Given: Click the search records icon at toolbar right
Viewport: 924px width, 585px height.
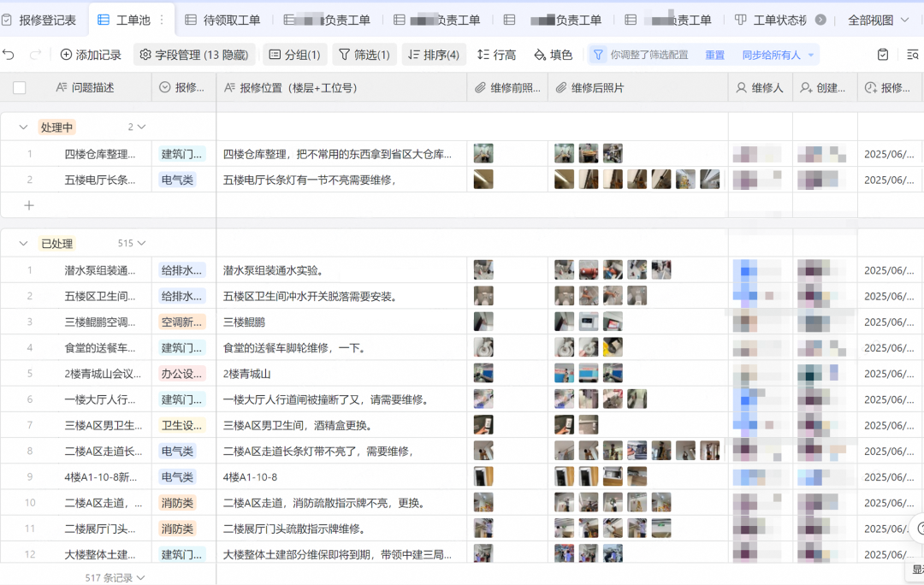Looking at the screenshot, I should point(912,55).
